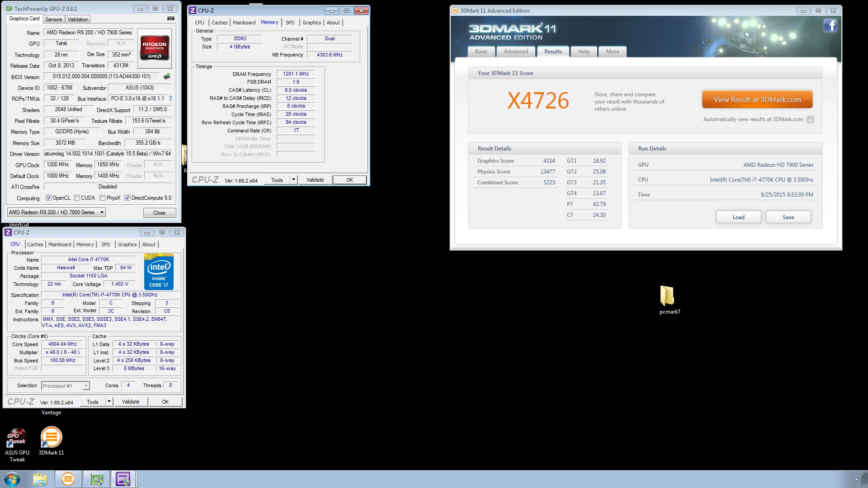868x488 pixels.
Task: Click Validate in CPU-Z Memory window
Action: [315, 180]
